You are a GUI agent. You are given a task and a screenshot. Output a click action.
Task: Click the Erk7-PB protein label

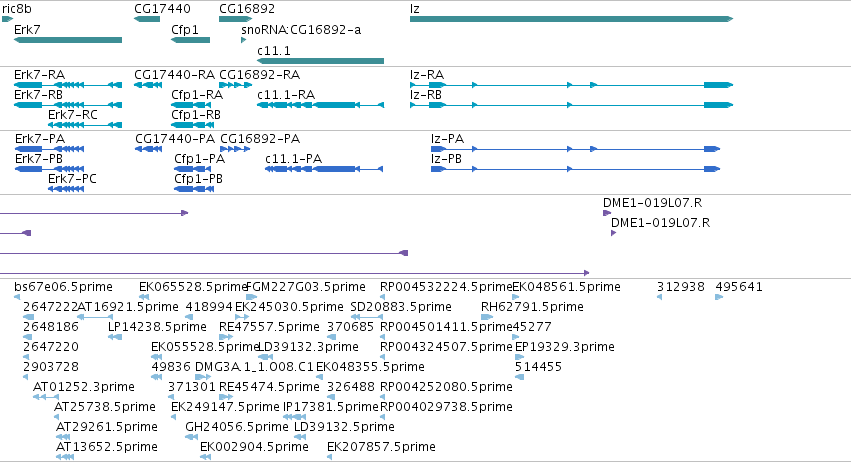(x=39, y=159)
